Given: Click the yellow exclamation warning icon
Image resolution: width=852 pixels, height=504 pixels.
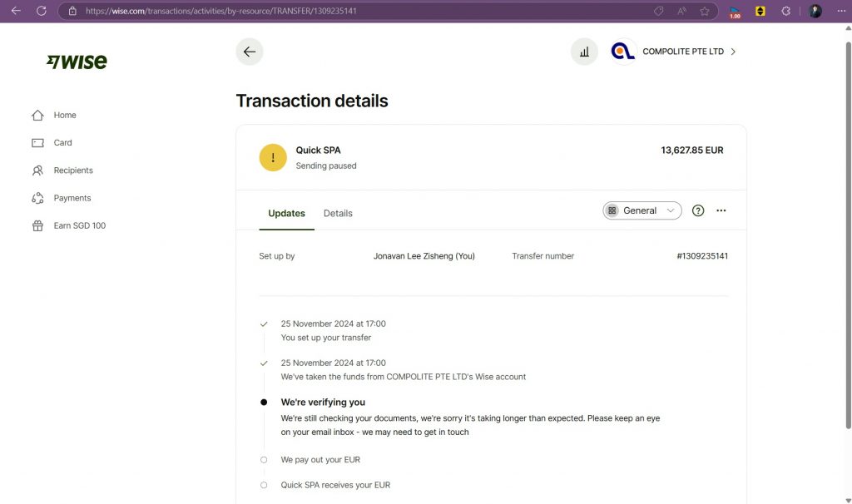Looking at the screenshot, I should 273,157.
